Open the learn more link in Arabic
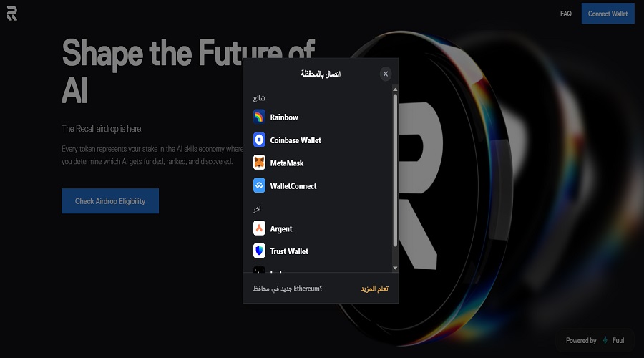Viewport: 644px width, 358px height. tap(374, 289)
